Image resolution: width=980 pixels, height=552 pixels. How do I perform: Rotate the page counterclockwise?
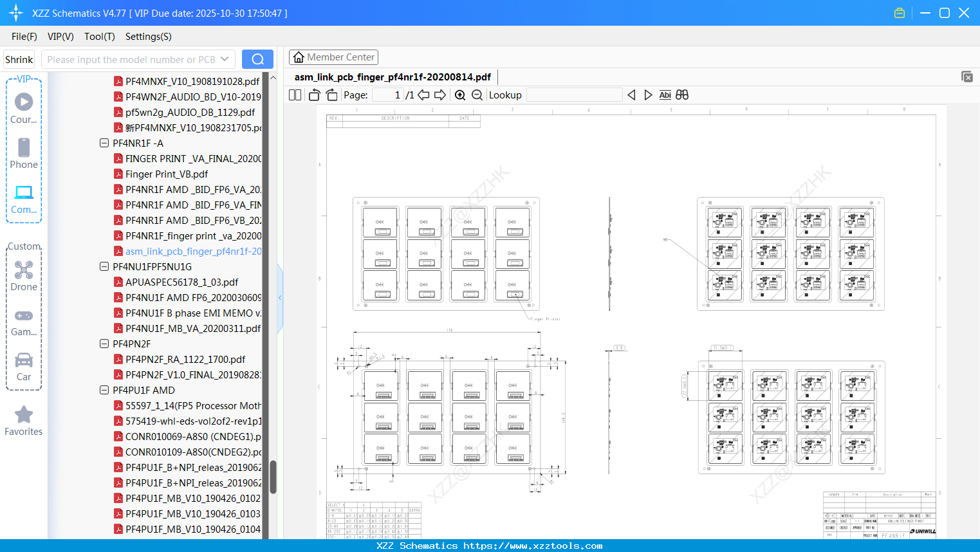[314, 95]
